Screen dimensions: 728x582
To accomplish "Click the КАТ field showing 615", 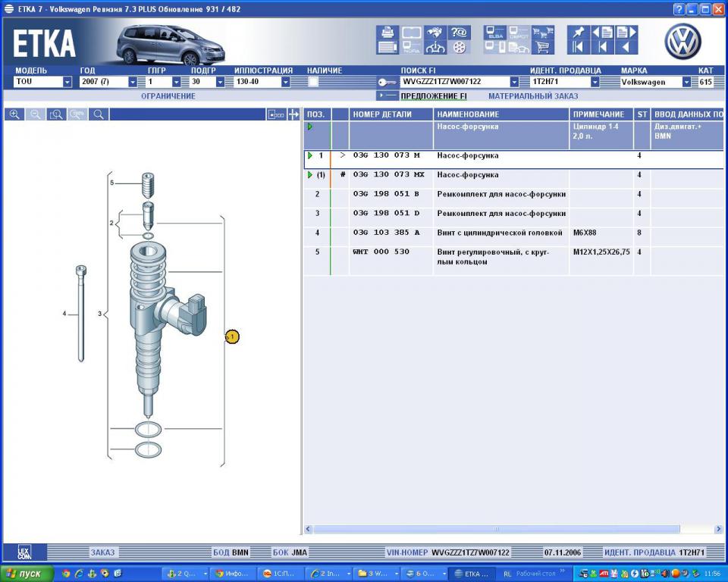I will [706, 82].
